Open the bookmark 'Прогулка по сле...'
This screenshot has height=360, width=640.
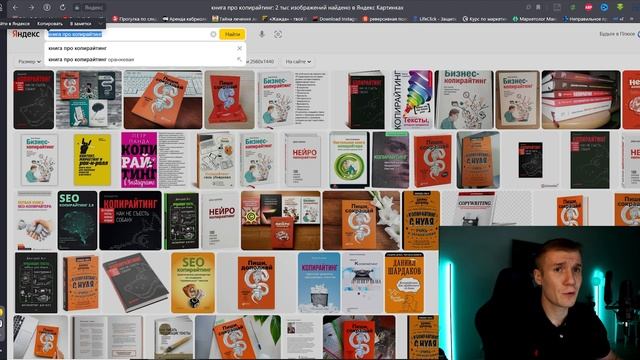tap(135, 19)
